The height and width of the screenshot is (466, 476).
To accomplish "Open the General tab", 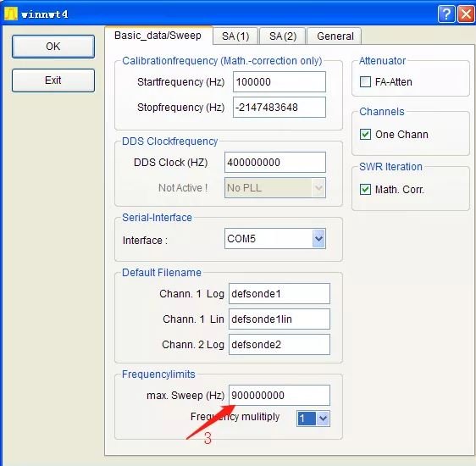I will click(x=335, y=36).
